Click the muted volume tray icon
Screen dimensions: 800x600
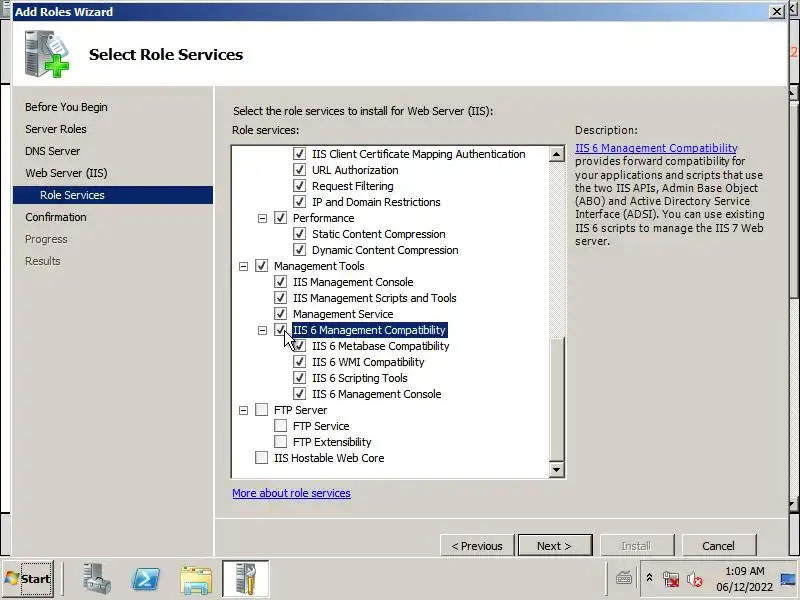tap(694, 579)
